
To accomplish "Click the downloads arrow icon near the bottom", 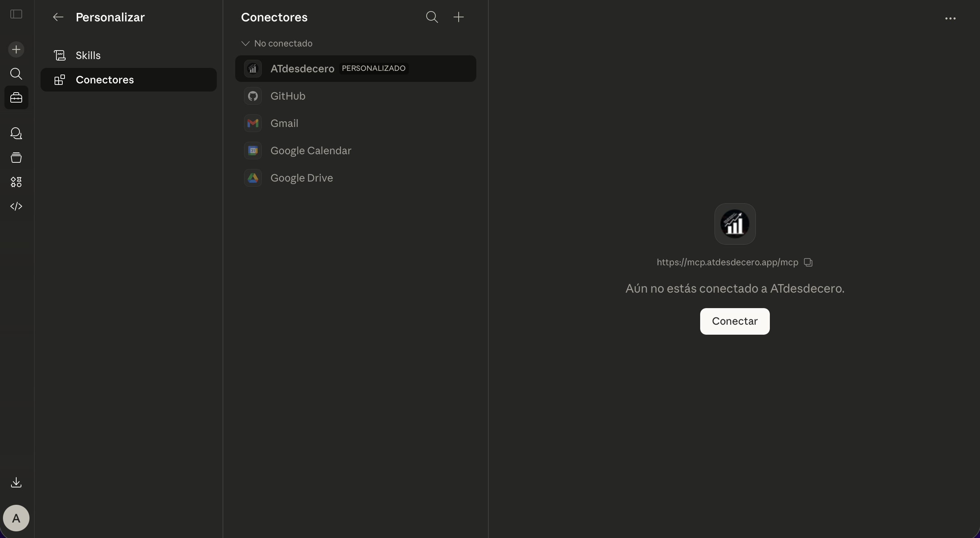I will [x=16, y=482].
